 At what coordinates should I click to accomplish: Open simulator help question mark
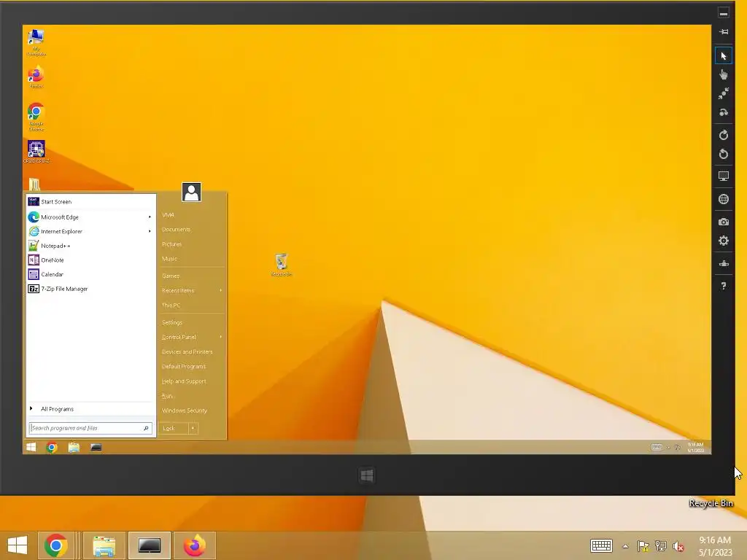click(x=723, y=286)
